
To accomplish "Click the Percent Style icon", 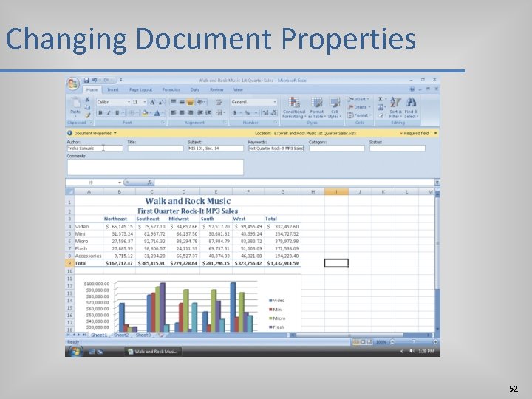I will coord(247,112).
